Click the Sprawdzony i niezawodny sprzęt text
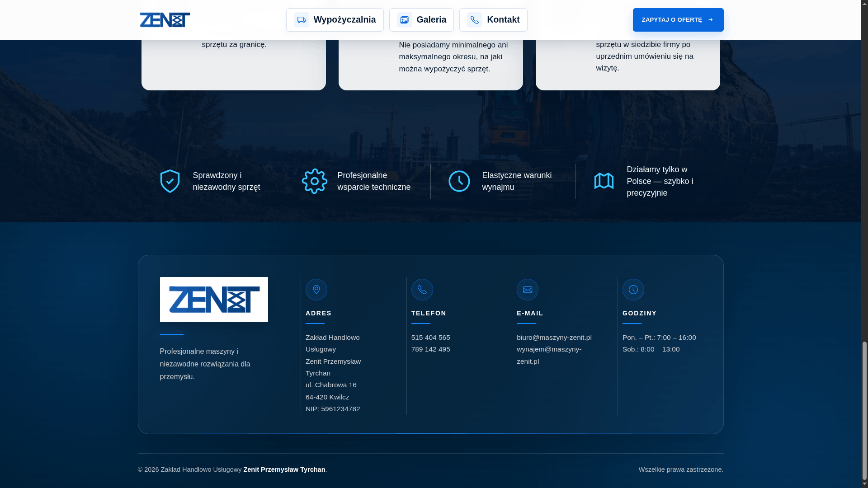Screen dimensions: 868x488 coord(226,181)
